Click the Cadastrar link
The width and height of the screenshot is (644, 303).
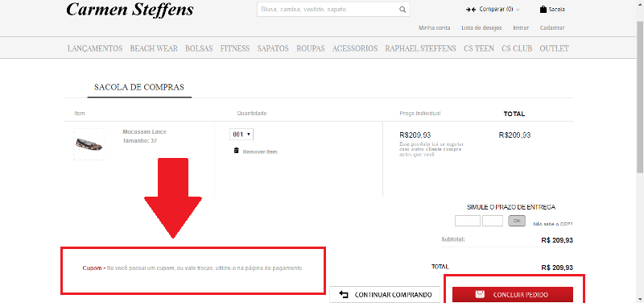(x=552, y=28)
